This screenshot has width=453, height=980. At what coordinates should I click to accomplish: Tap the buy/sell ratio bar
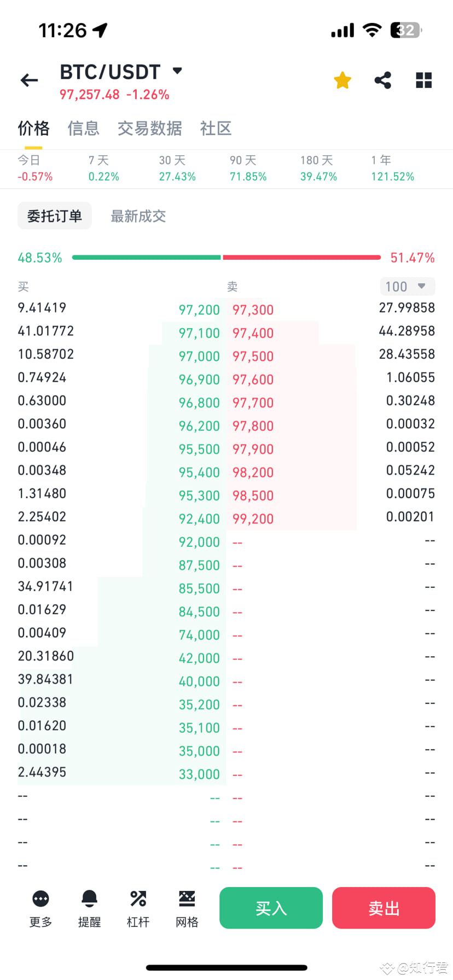pos(226,257)
